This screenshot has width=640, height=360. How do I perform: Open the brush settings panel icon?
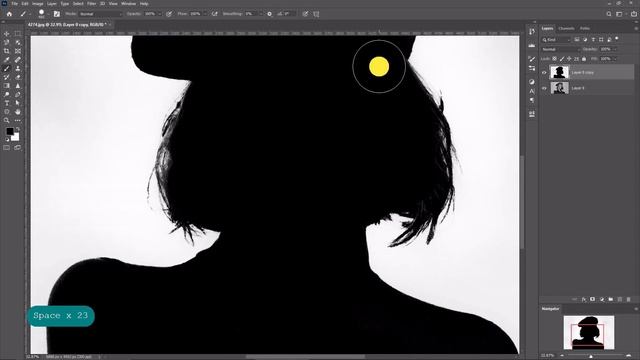point(57,14)
